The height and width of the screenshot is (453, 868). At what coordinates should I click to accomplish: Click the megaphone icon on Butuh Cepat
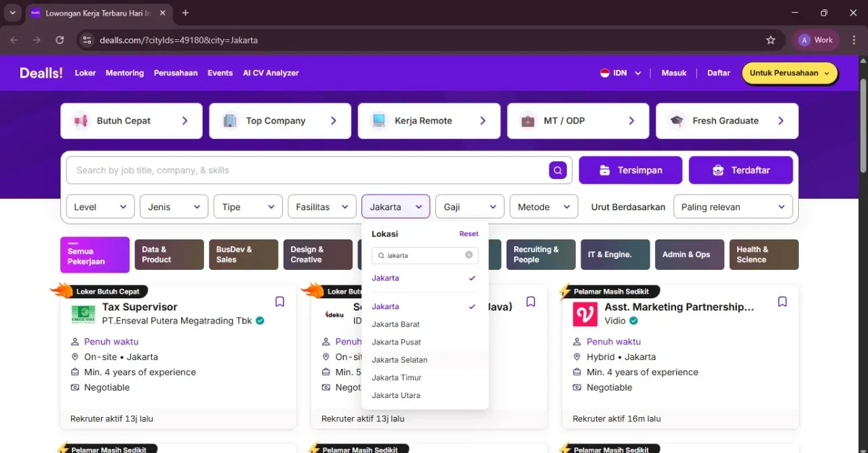click(81, 121)
